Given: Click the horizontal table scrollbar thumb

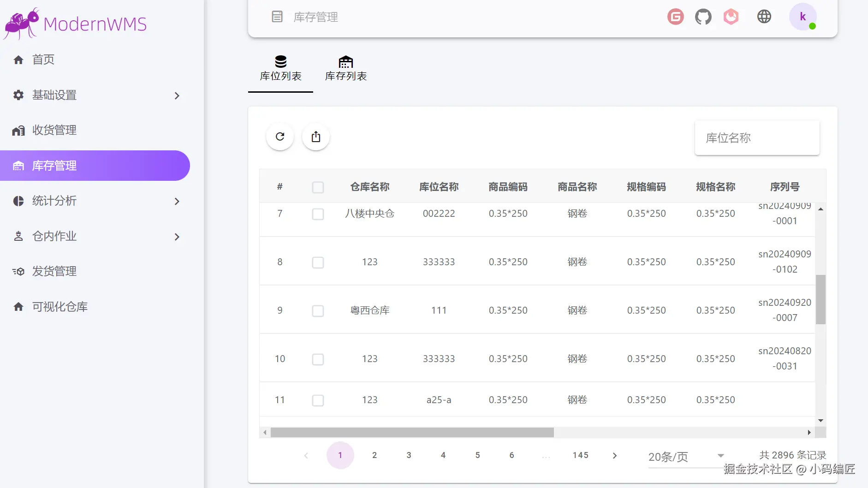Looking at the screenshot, I should coord(412,433).
